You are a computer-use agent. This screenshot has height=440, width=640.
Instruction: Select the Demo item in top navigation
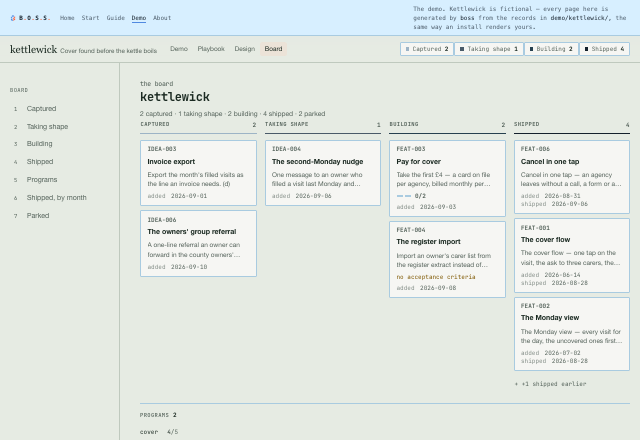(x=139, y=18)
